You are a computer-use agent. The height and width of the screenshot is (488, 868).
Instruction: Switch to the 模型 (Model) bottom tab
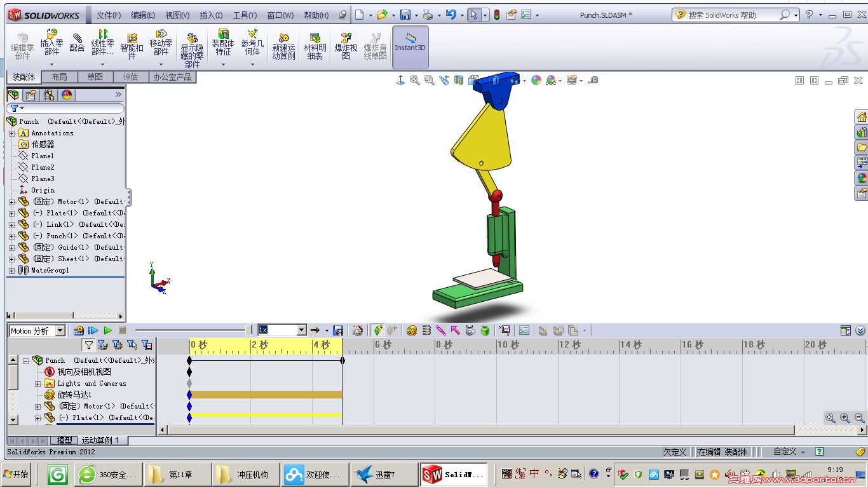[64, 440]
